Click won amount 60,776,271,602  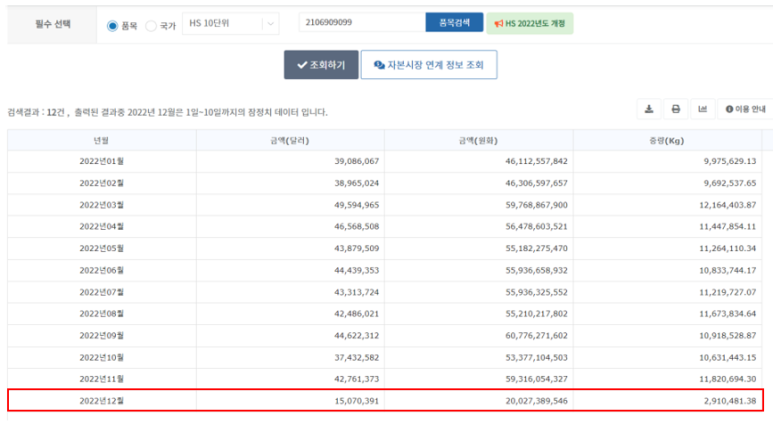tap(536, 335)
